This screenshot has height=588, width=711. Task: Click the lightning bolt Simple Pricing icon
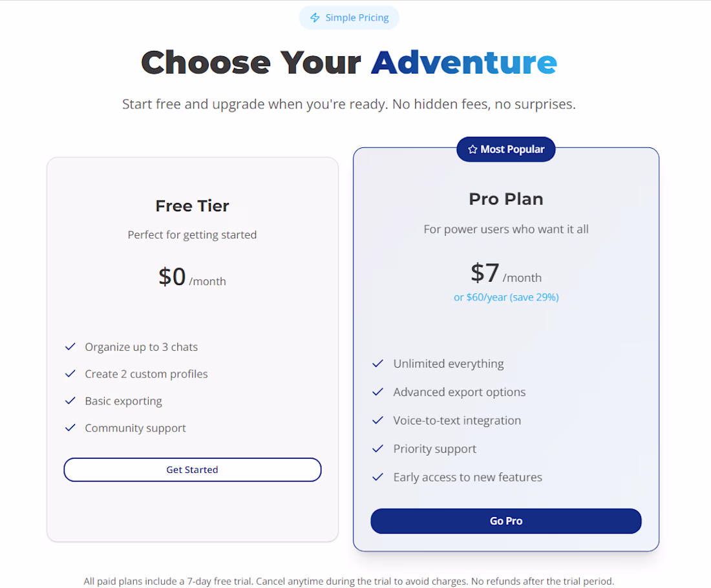point(315,18)
